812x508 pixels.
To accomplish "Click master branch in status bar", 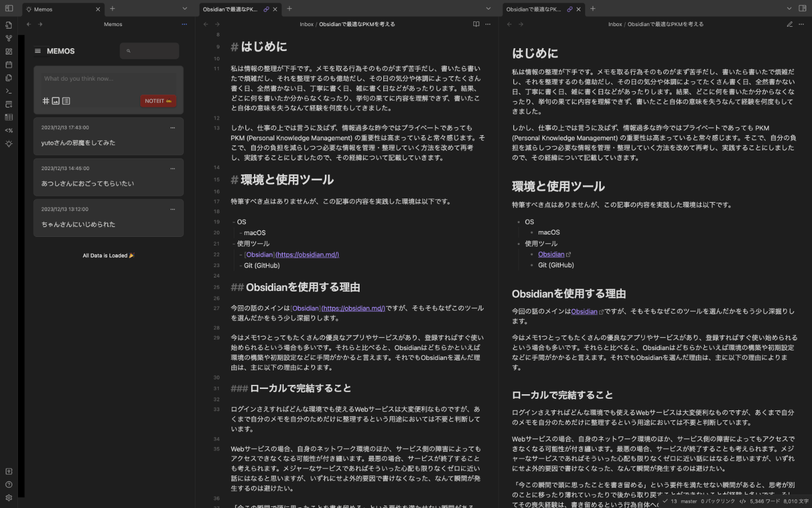I will 688,501.
